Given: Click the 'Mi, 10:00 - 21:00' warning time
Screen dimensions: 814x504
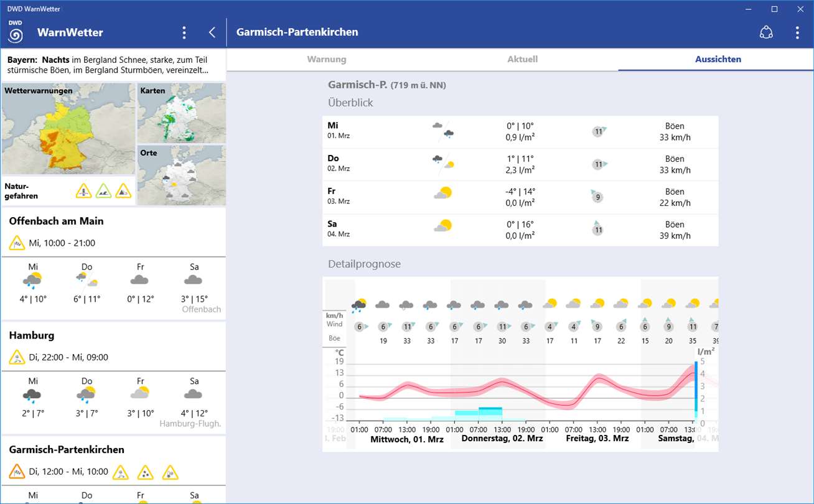Looking at the screenshot, I should 62,243.
